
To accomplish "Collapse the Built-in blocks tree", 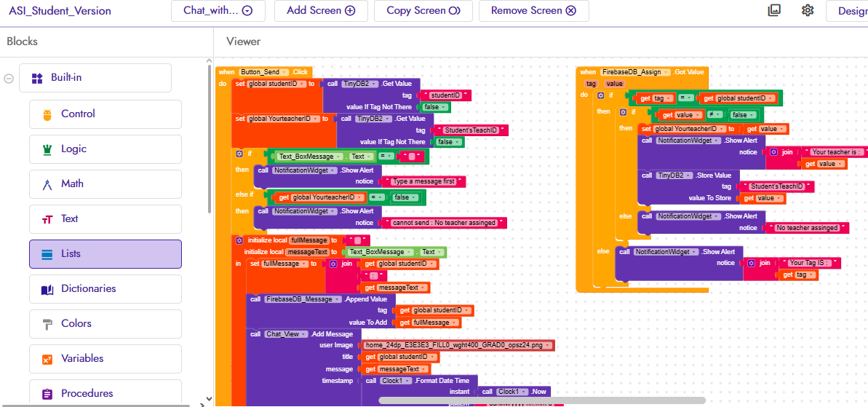I will 9,79.
